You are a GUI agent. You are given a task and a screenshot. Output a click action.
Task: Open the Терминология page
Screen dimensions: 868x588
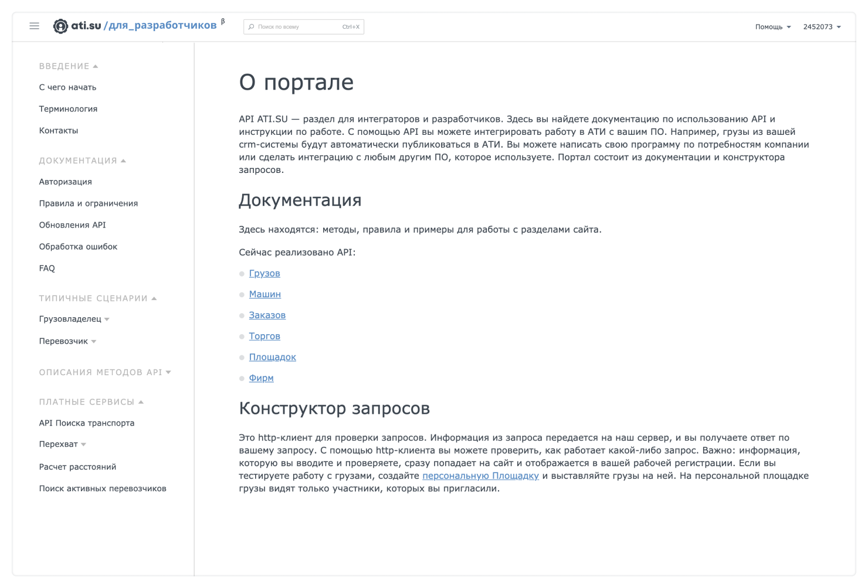click(x=69, y=109)
